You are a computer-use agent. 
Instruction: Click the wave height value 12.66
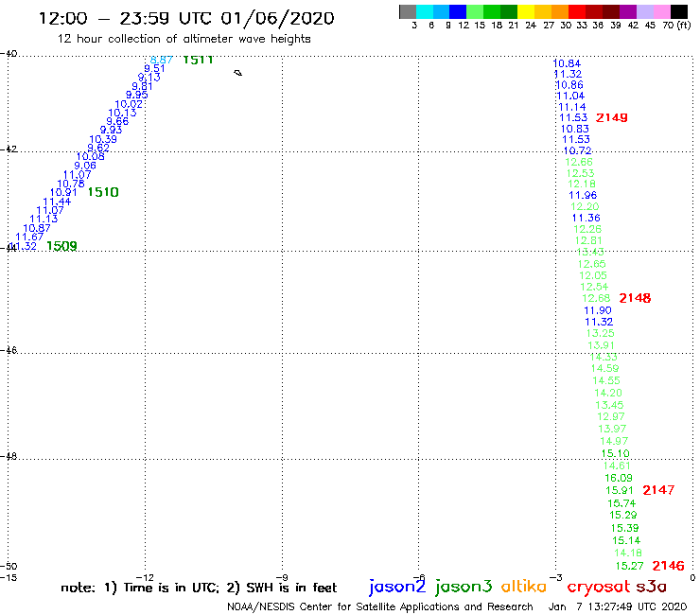pos(579,162)
